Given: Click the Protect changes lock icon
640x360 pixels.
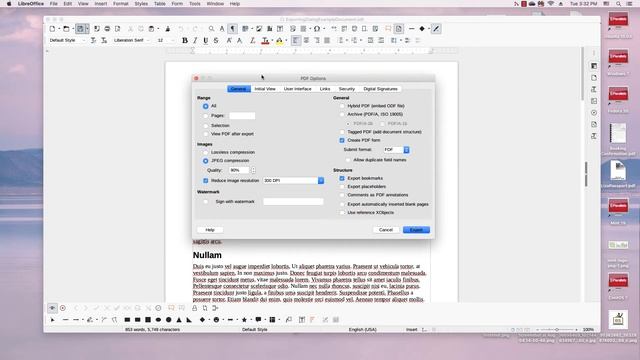Looking at the screenshot, I should coord(195,308).
